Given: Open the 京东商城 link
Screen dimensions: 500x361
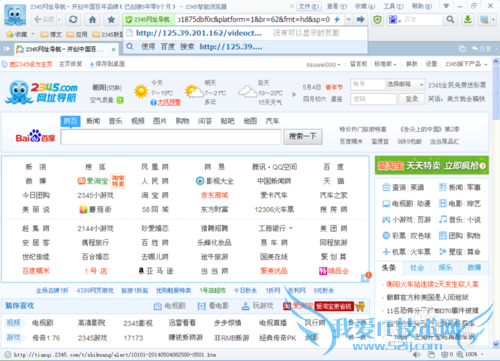Looking at the screenshot, I should tap(214, 195).
